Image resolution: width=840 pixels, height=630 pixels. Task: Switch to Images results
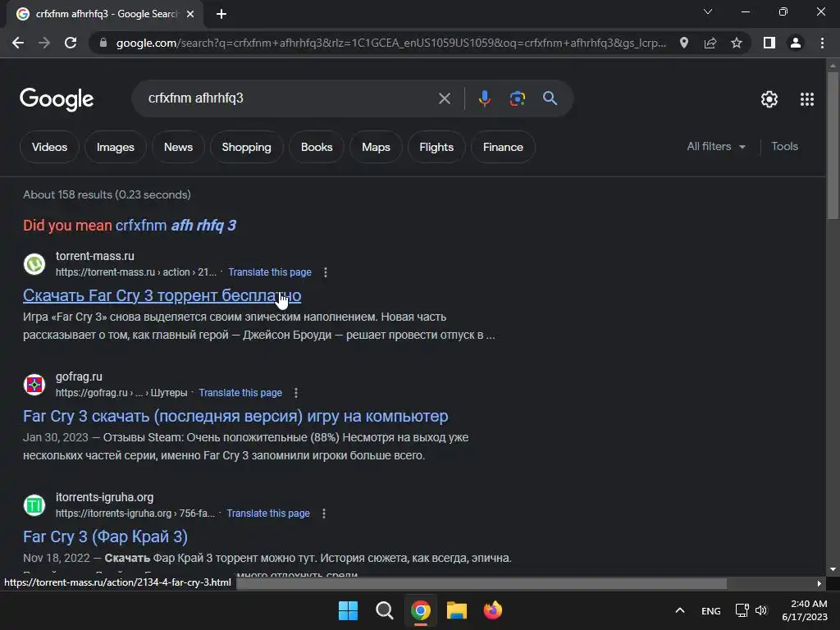[115, 147]
